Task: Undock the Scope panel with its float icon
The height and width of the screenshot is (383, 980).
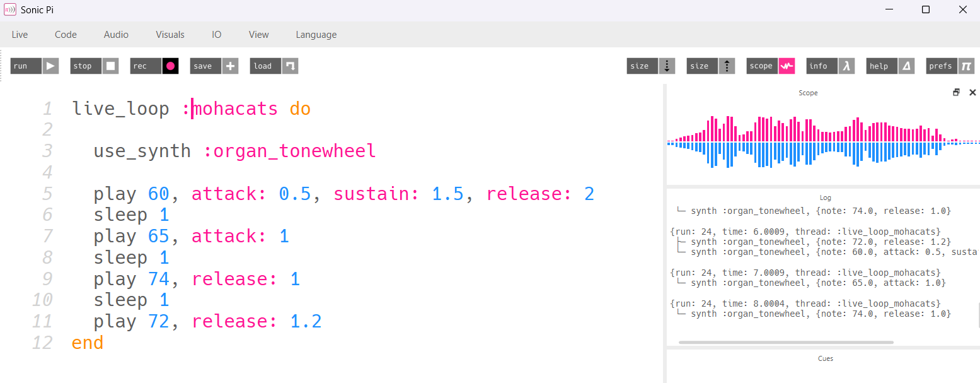Action: click(x=957, y=92)
